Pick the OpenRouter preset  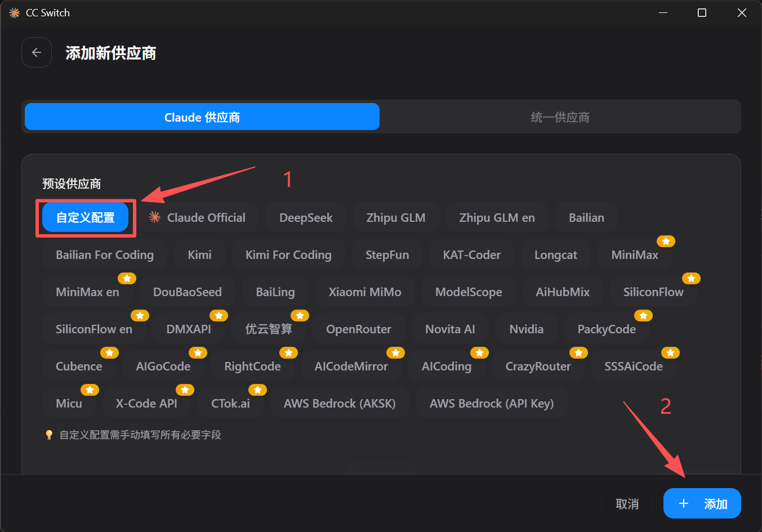tap(359, 329)
